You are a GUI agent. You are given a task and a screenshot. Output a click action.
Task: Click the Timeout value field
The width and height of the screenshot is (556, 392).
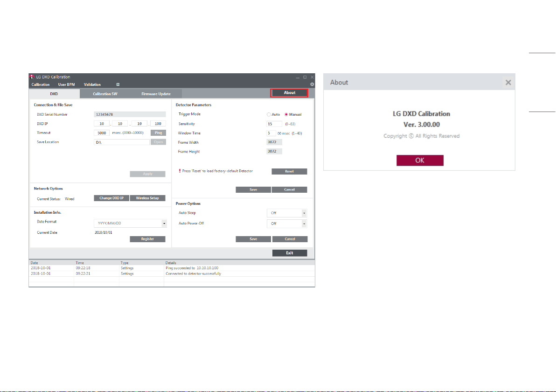tap(102, 133)
